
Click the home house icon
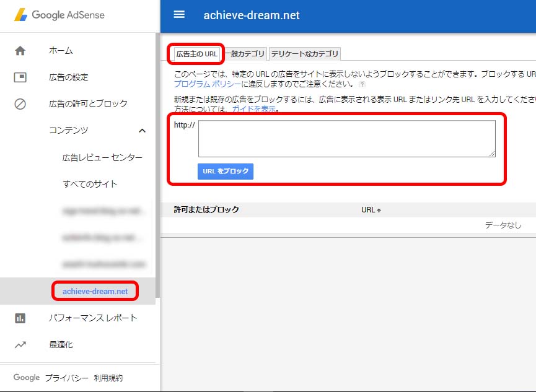coord(20,51)
